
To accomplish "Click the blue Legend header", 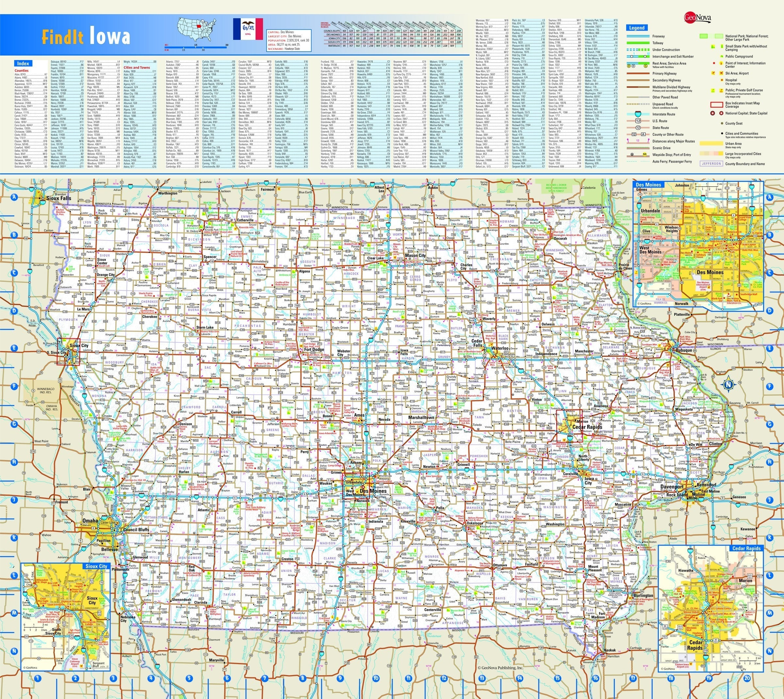I will 637,28.
